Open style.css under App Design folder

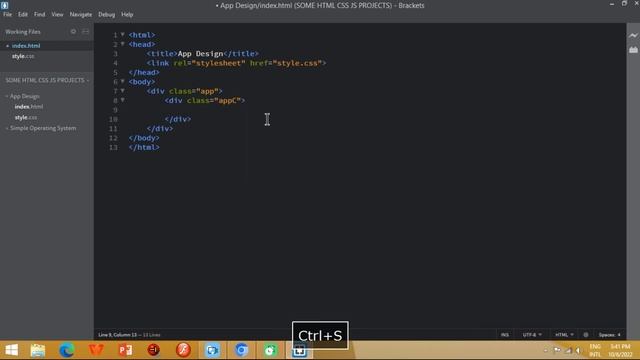pyautogui.click(x=26, y=118)
